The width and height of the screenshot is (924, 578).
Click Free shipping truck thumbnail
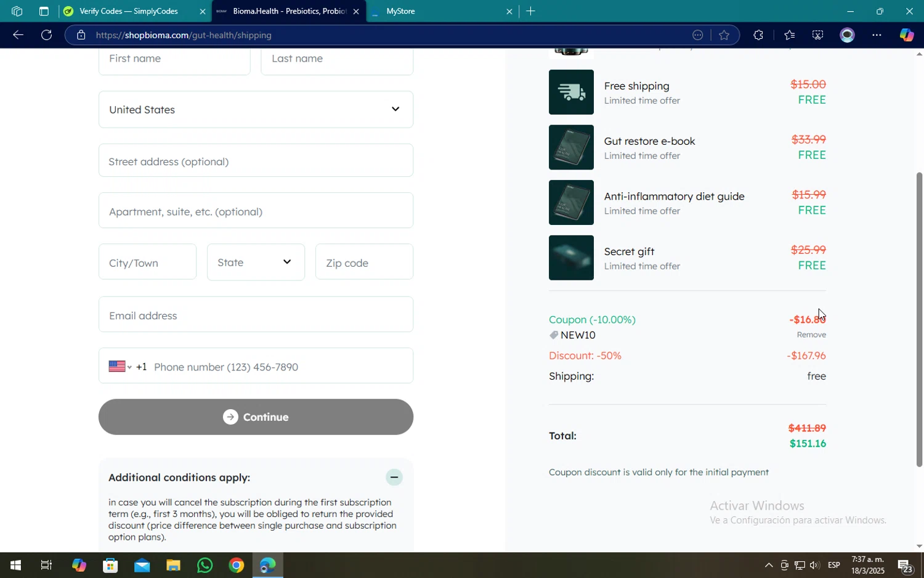click(571, 92)
